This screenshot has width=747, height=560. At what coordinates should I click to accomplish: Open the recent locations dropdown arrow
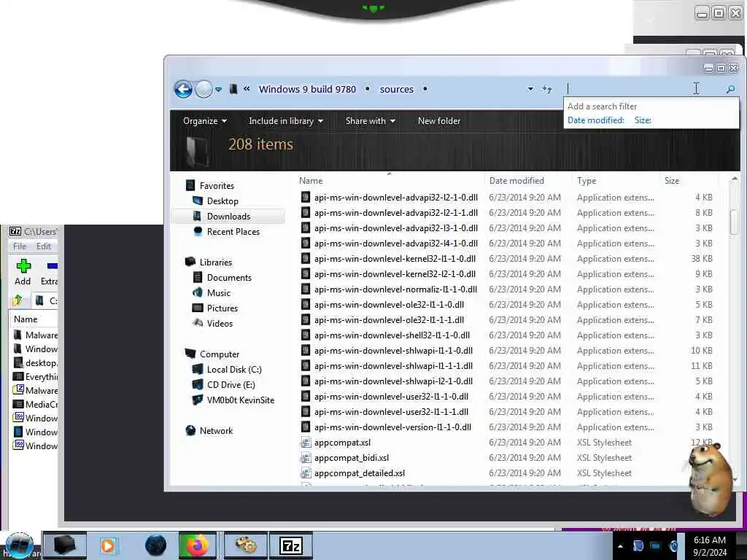click(x=218, y=89)
